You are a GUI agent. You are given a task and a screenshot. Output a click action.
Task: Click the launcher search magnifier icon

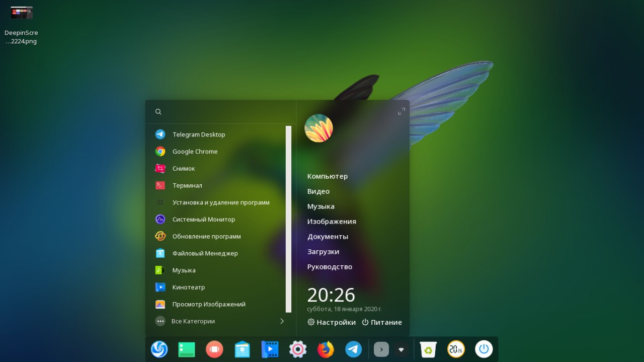[158, 112]
